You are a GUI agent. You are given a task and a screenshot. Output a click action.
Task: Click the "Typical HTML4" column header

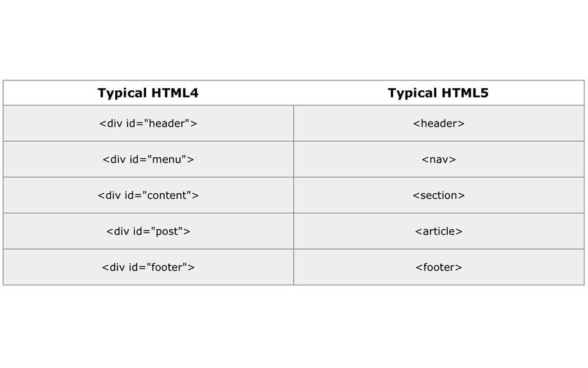click(x=148, y=93)
